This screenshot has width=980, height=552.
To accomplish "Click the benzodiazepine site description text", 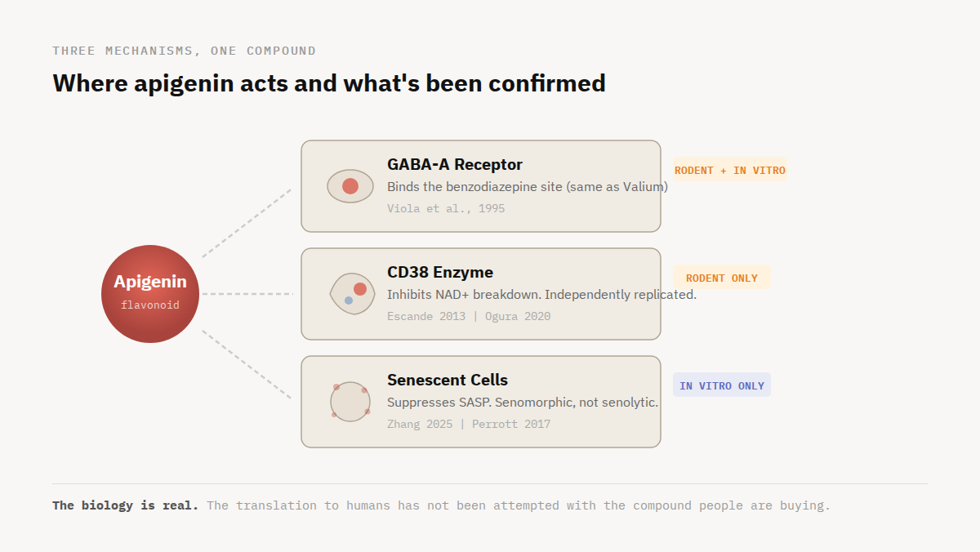I will [x=527, y=186].
